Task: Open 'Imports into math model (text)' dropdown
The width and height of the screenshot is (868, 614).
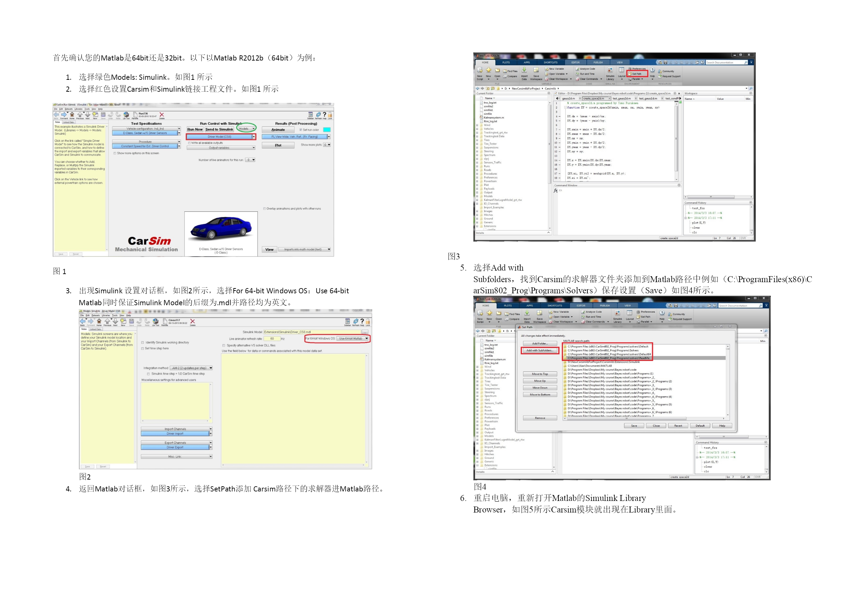Action: 305,249
